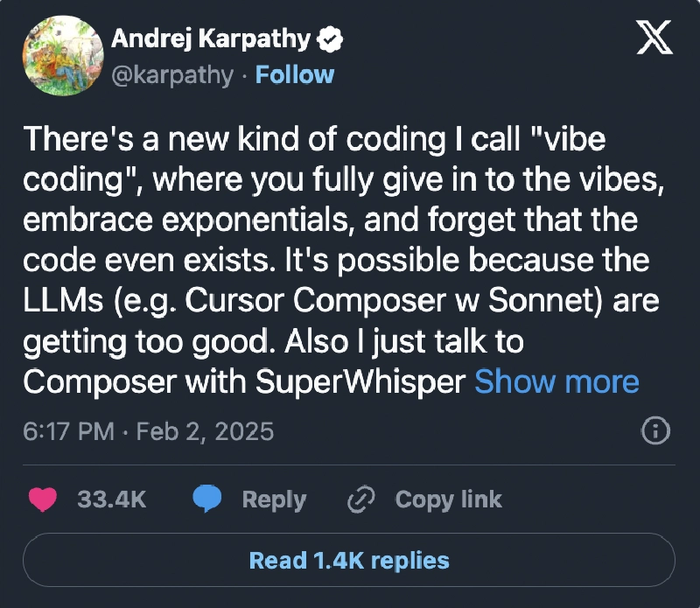This screenshot has width=700, height=608.
Task: Click Andrej Karpathy's profile avatar
Action: pos(62,57)
